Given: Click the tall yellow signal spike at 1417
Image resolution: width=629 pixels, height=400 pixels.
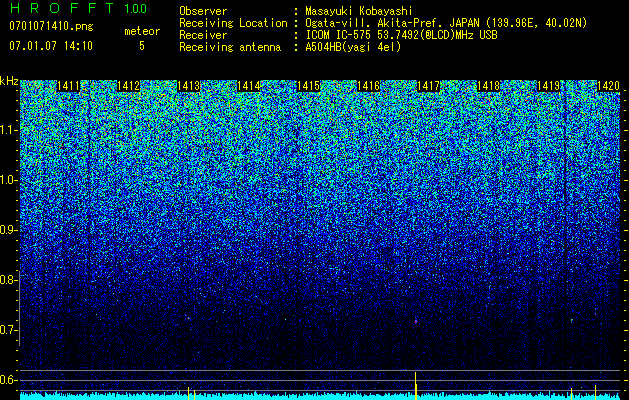Looking at the screenshot, I should coord(416,386).
